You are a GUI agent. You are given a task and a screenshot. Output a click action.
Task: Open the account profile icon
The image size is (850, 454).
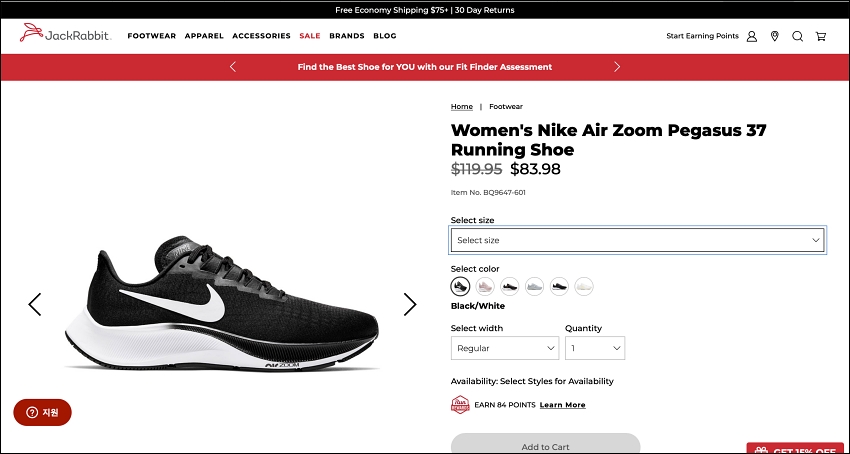751,36
